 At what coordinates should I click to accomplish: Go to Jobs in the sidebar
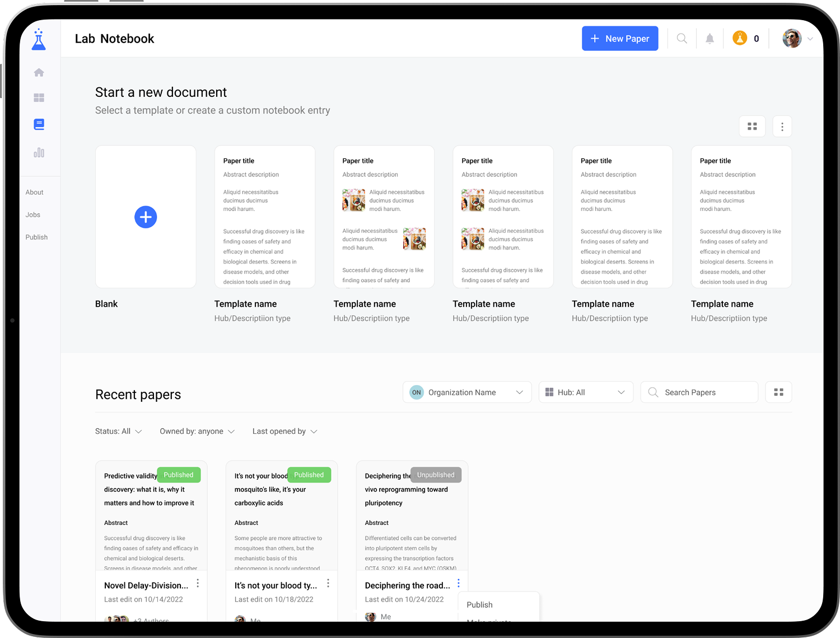[x=33, y=215]
